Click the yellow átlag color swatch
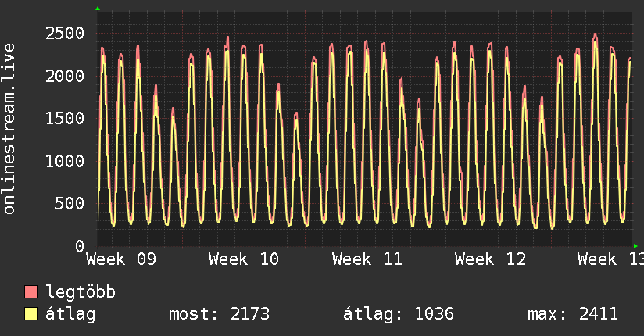This screenshot has width=644, height=336. coord(31,315)
